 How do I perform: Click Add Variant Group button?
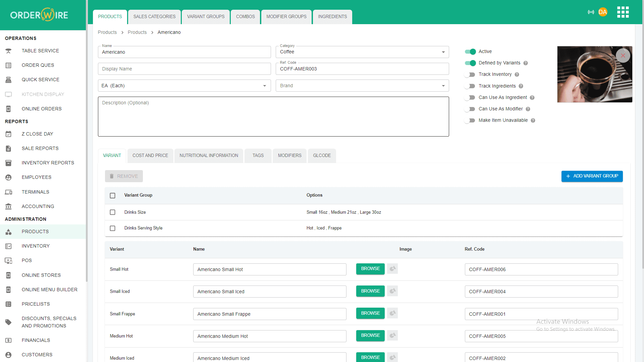[592, 176]
